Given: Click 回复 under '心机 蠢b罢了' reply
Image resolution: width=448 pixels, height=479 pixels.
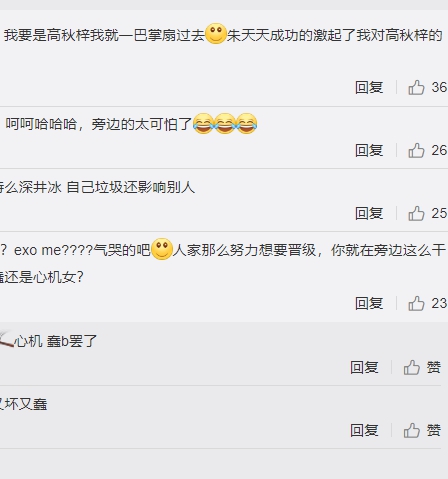Looking at the screenshot, I should point(364,368).
